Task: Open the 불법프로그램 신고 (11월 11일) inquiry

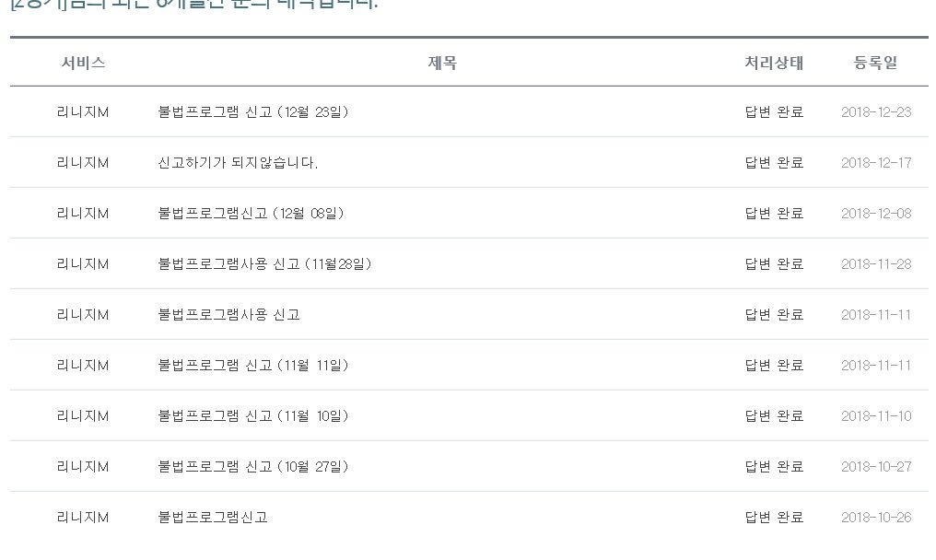Action: point(253,366)
